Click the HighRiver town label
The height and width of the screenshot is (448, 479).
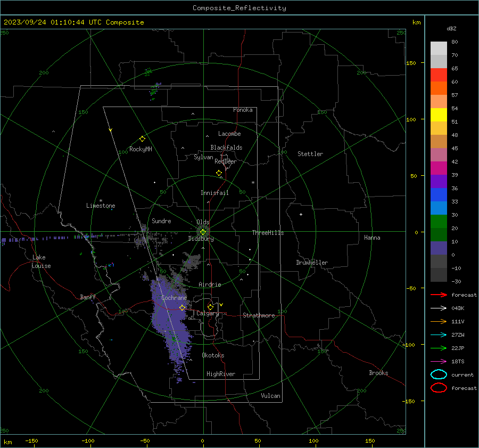(221, 374)
